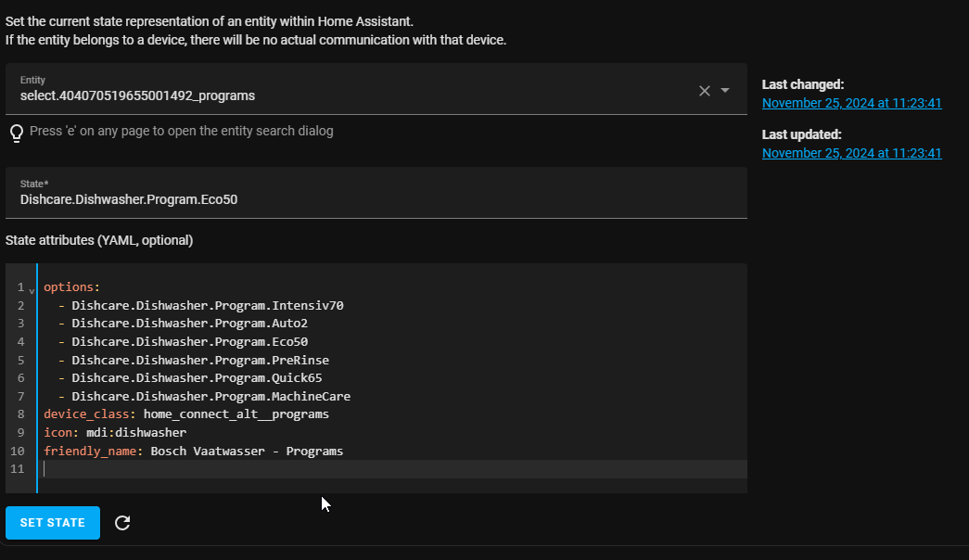Open the Entity dropdown arrow
The width and height of the screenshot is (969, 560).
click(x=725, y=90)
